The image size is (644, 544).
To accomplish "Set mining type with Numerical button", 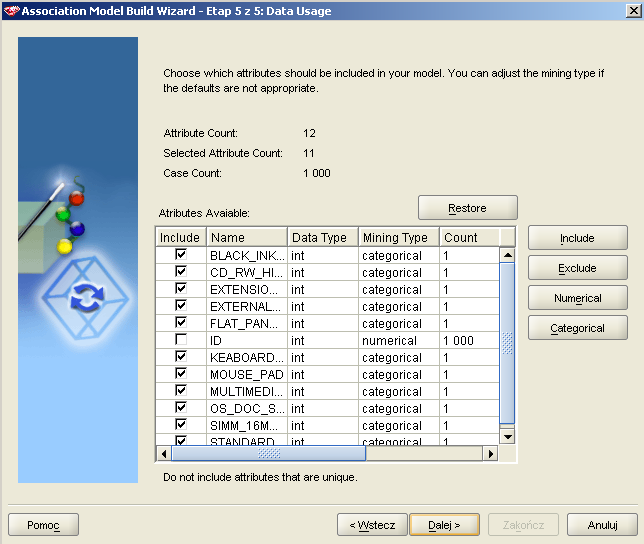I will pos(577,298).
